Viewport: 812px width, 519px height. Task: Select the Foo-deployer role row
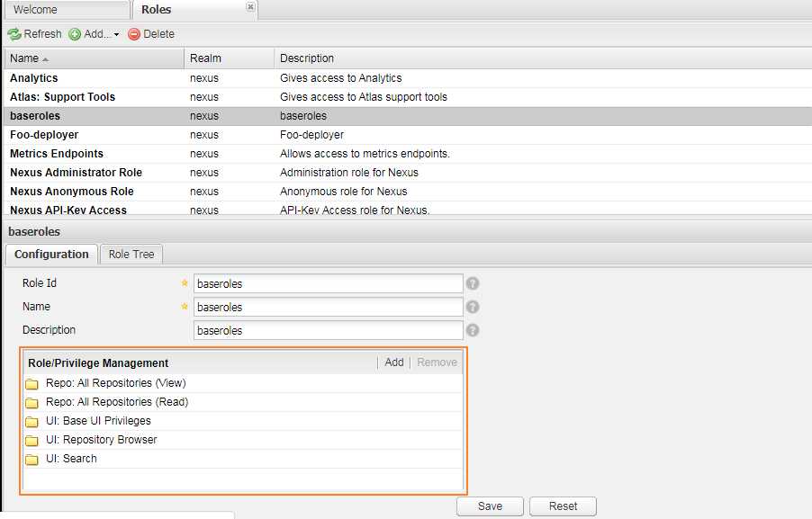coord(408,135)
